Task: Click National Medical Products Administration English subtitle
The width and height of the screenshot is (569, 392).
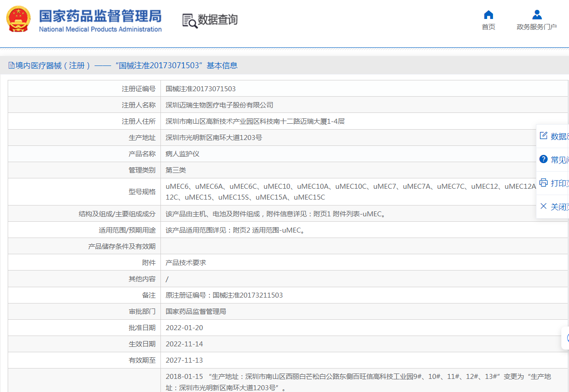Action: [100, 29]
